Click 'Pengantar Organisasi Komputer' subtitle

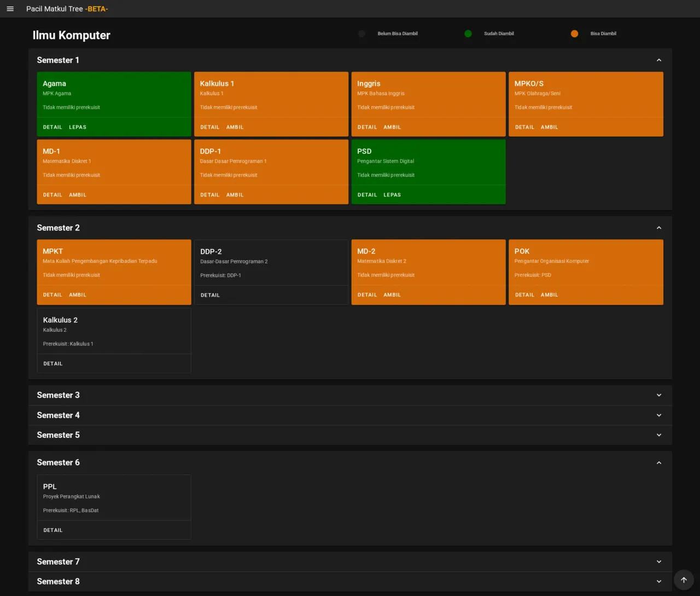click(x=552, y=261)
